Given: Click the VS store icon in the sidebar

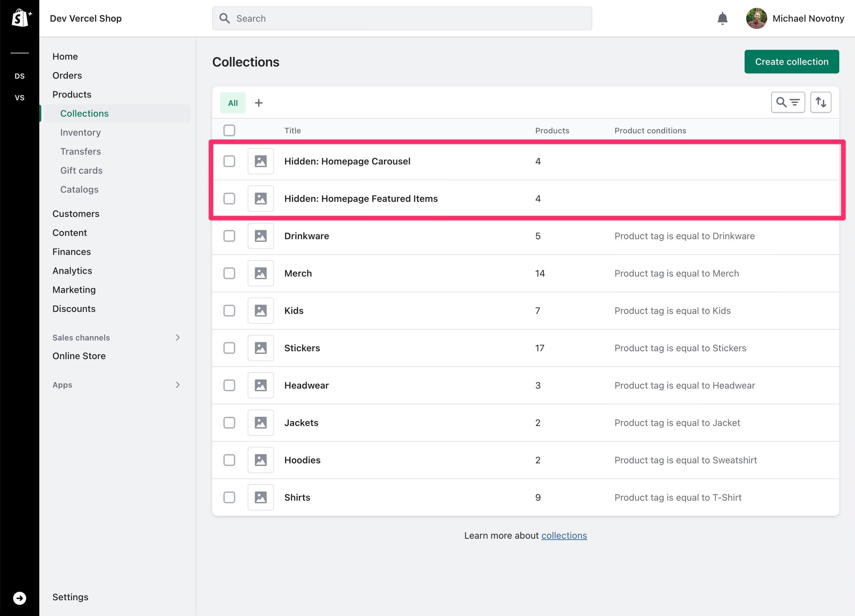Looking at the screenshot, I should tap(20, 98).
